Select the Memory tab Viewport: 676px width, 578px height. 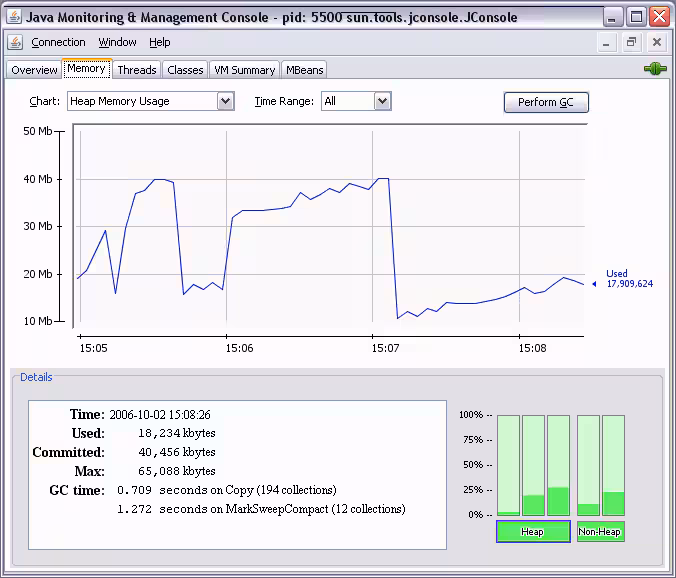[87, 69]
